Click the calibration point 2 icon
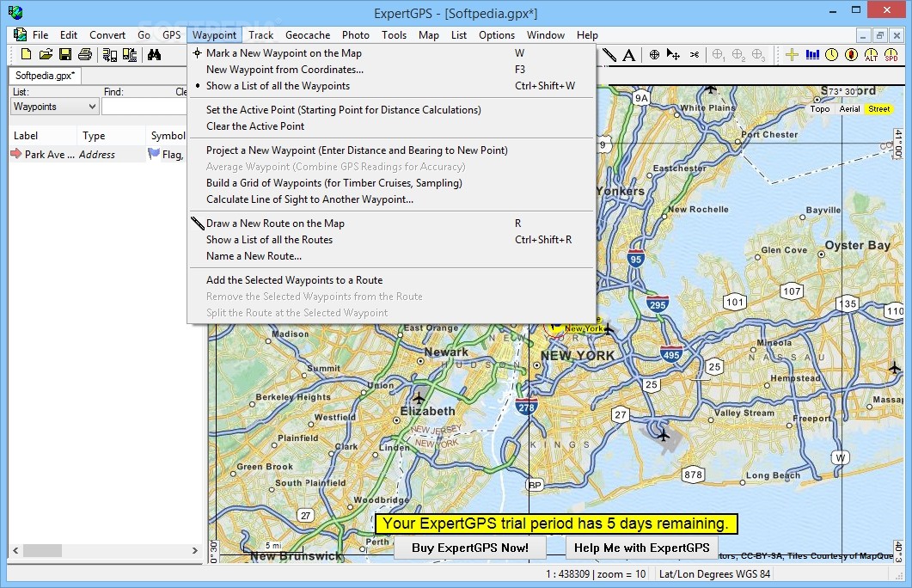Image resolution: width=912 pixels, height=588 pixels. (x=738, y=55)
